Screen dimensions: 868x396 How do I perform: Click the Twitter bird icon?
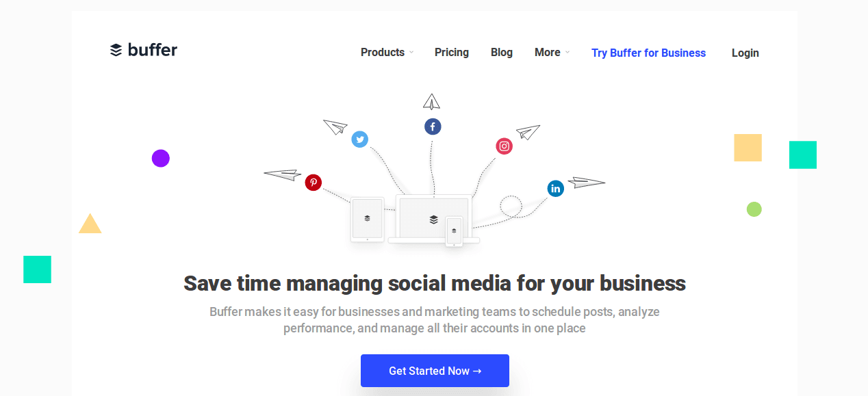(x=359, y=140)
